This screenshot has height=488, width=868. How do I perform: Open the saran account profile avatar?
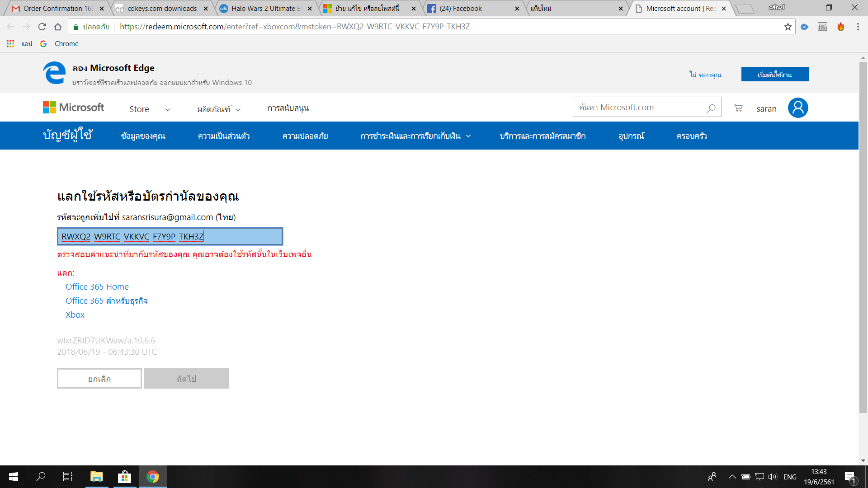pyautogui.click(x=798, y=108)
